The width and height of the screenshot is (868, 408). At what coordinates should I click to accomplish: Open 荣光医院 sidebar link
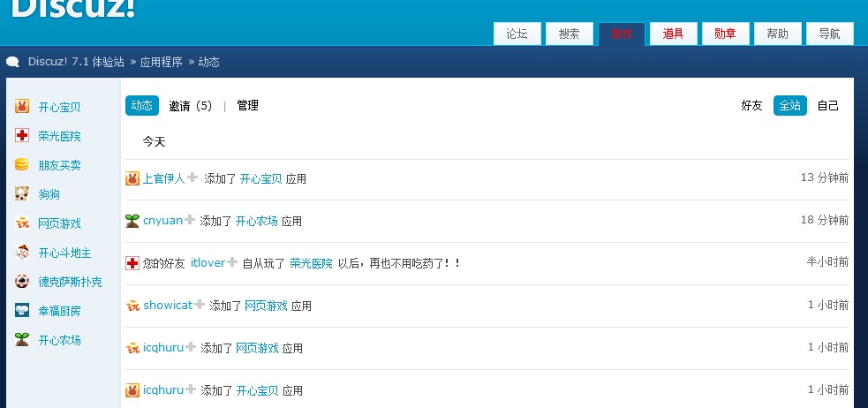point(59,136)
